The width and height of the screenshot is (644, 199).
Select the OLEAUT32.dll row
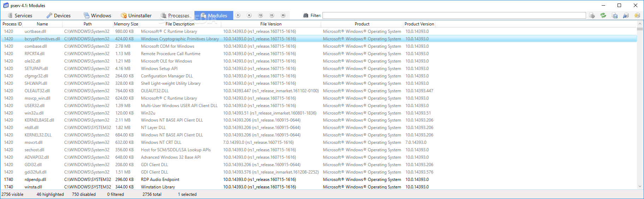pyautogui.click(x=319, y=91)
